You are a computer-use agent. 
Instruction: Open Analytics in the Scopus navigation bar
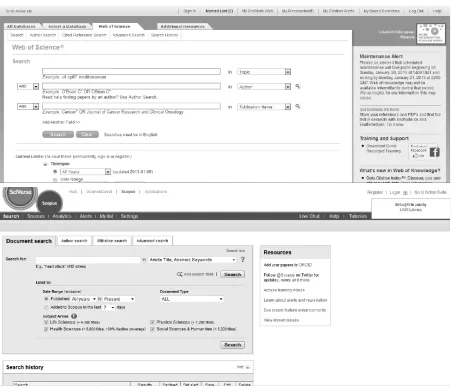click(x=62, y=216)
